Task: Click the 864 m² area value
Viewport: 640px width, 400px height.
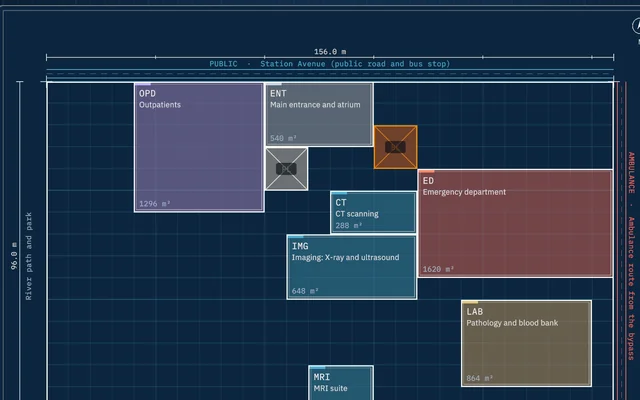Action: click(x=480, y=378)
